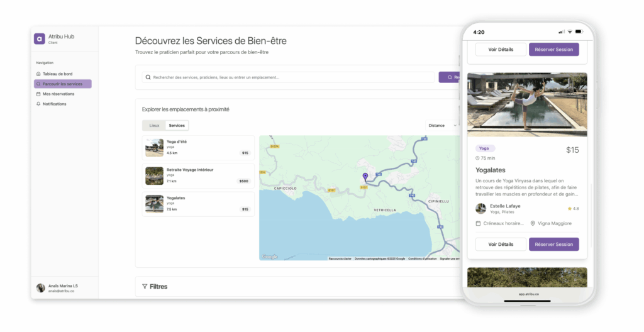
Task: Click the star rating icon next to 4.8
Action: point(569,208)
